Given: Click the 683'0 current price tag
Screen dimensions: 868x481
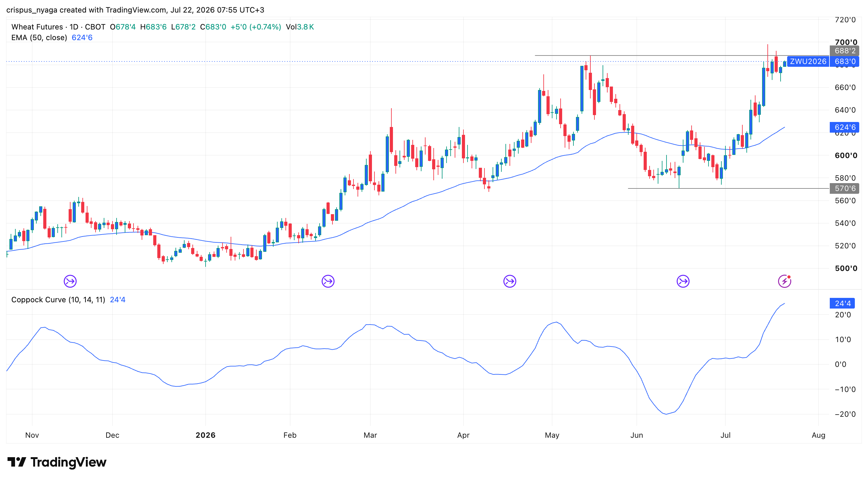Looking at the screenshot, I should tap(845, 61).
